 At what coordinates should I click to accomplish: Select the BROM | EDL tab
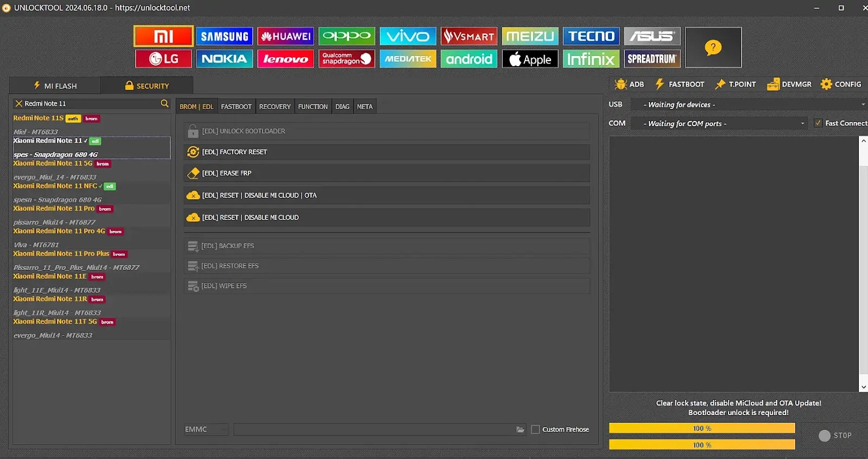click(196, 107)
